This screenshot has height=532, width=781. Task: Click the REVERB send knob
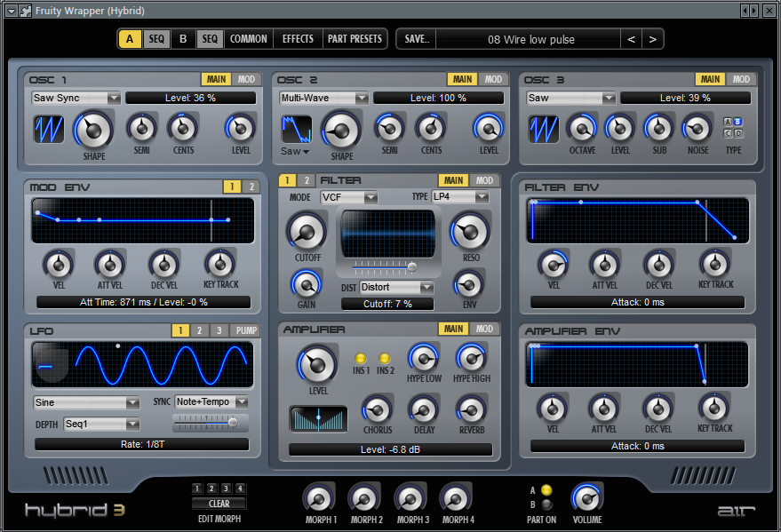click(471, 410)
